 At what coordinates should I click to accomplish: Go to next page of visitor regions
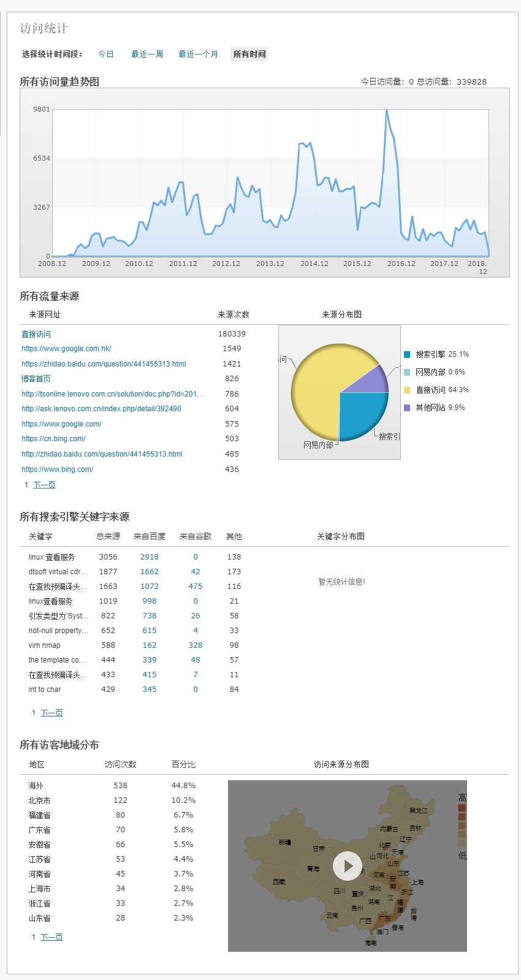pos(51,937)
